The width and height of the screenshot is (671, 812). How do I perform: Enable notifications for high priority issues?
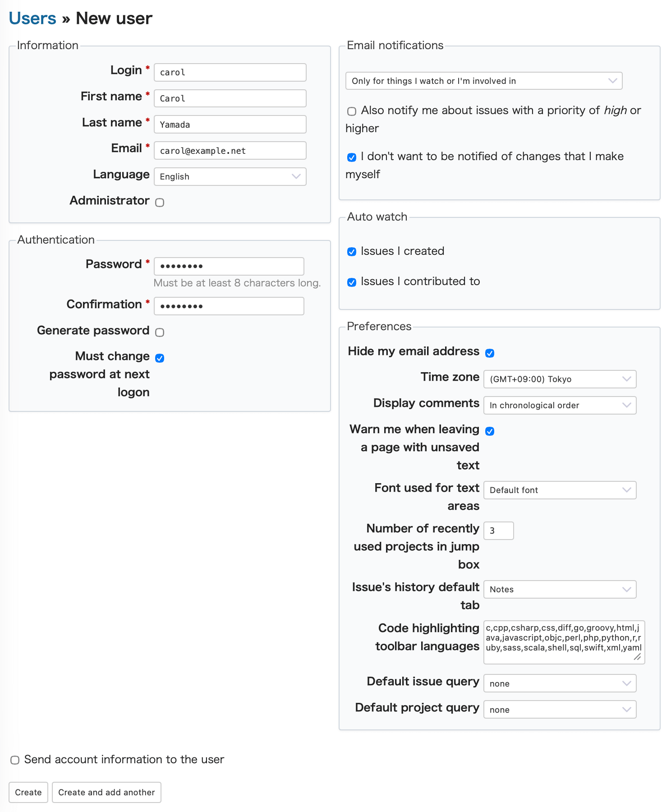click(x=351, y=111)
